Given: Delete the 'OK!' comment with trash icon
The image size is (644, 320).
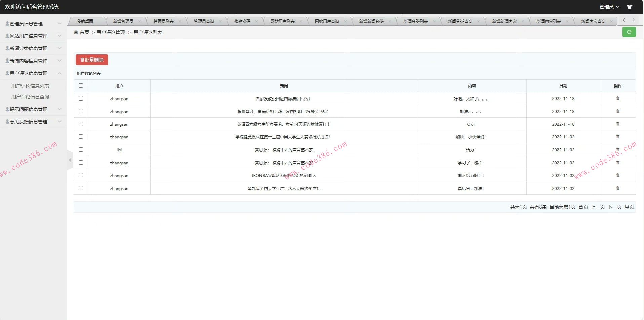Looking at the screenshot, I should (617, 124).
